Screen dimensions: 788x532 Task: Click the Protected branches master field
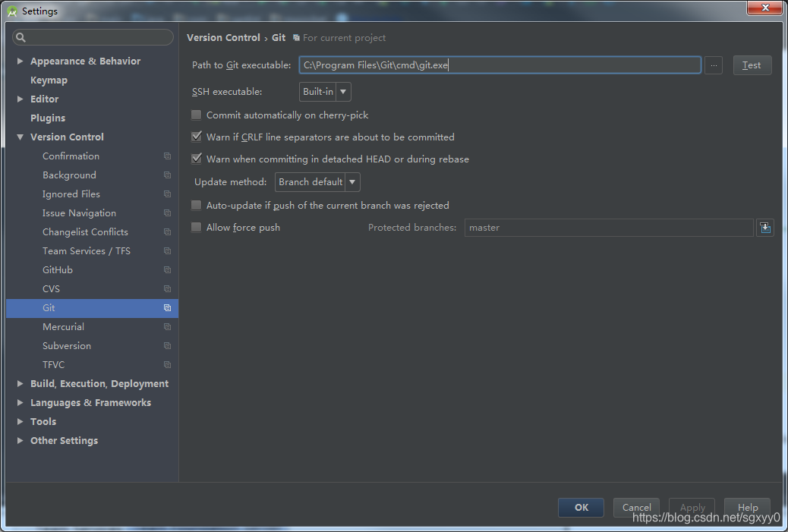(x=609, y=228)
